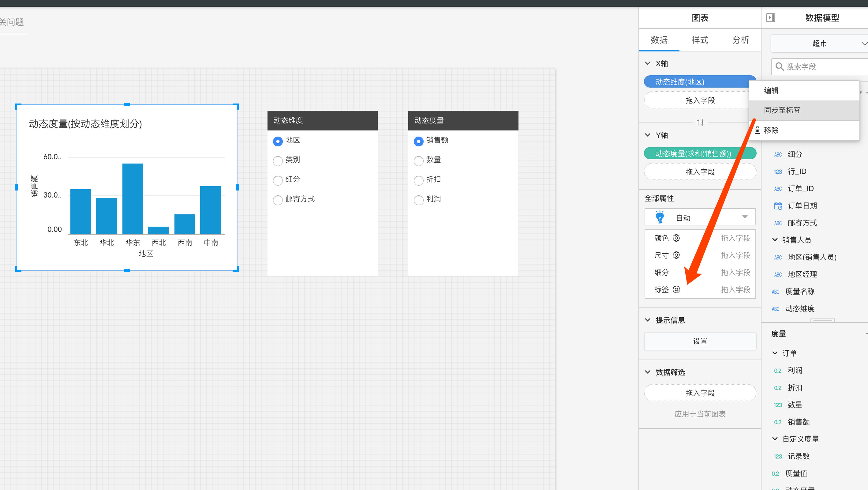The width and height of the screenshot is (868, 490).
Task: Click 拖入字段 slot under X轴
Action: coord(700,100)
